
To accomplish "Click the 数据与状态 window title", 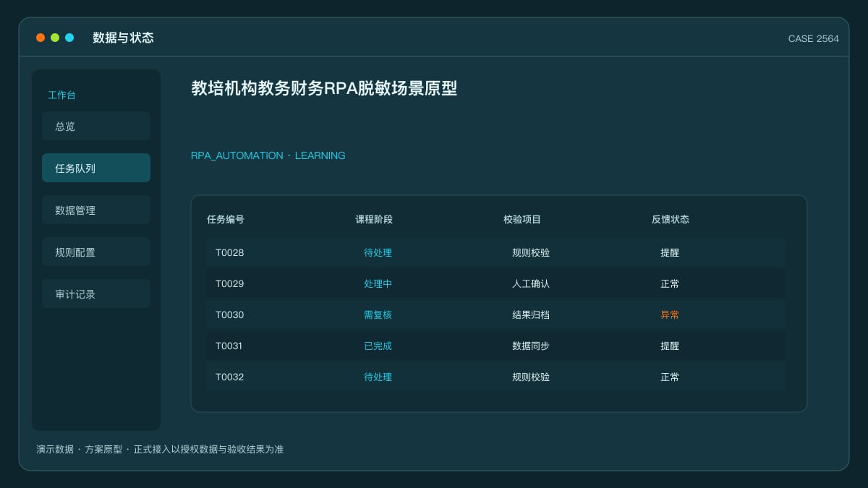I will [123, 38].
